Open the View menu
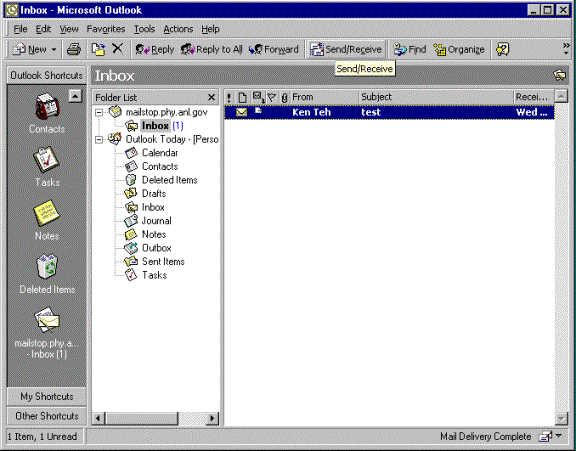The height and width of the screenshot is (451, 576). 69,29
